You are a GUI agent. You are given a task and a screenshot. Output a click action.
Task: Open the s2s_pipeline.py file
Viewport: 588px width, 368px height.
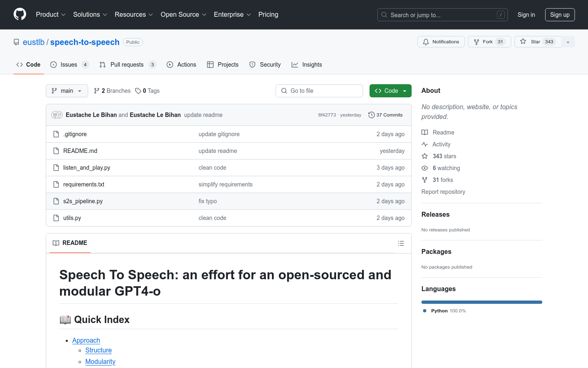[83, 201]
